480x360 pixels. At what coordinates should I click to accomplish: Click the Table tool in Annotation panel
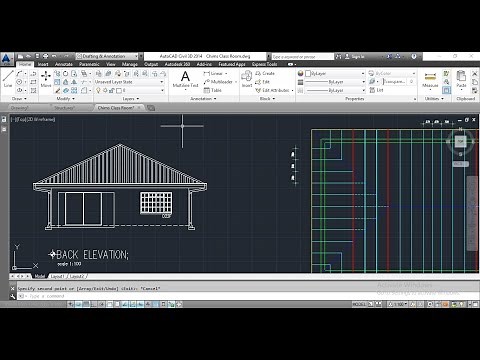pos(213,90)
